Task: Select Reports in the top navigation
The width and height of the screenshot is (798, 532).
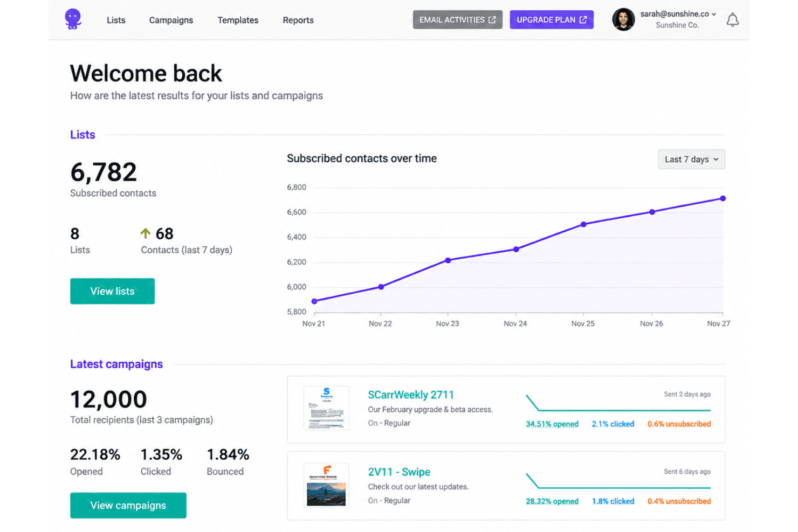Action: point(298,20)
